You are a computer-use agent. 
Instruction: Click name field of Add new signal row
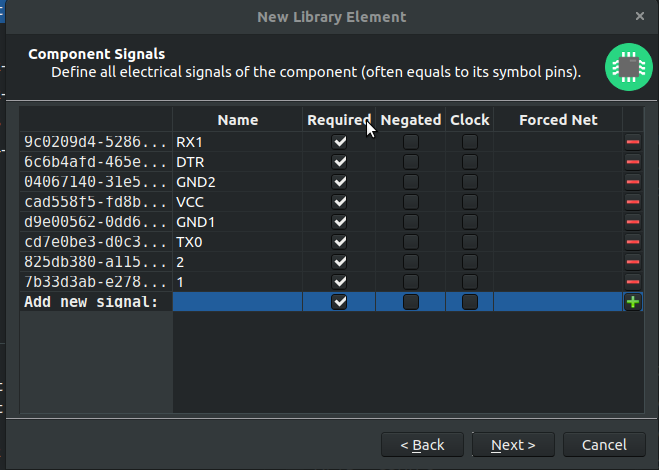[237, 302]
